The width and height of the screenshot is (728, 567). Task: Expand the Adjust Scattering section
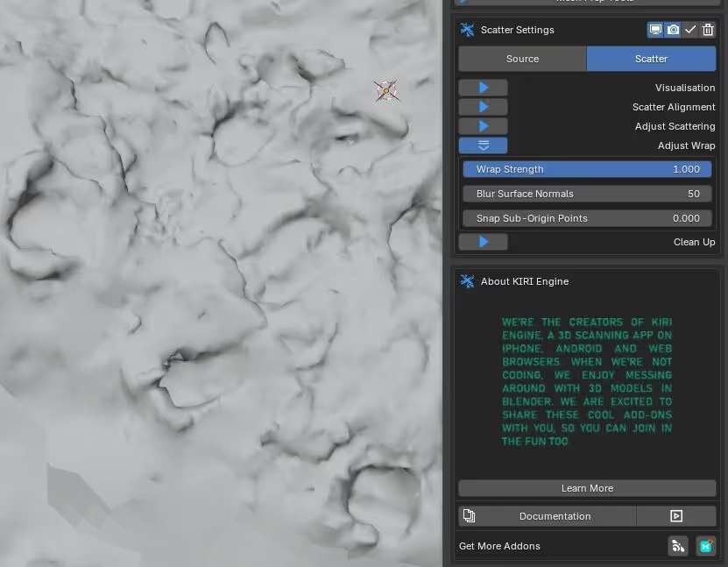click(x=483, y=126)
